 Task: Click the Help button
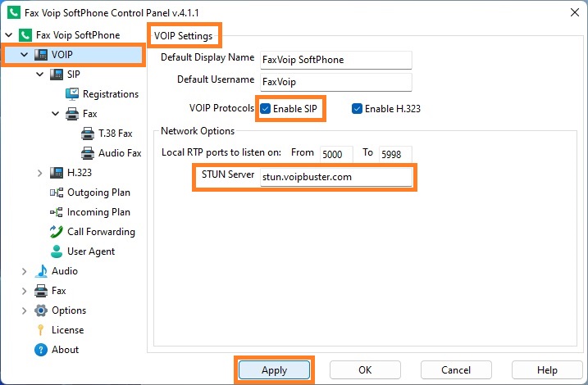tap(547, 370)
